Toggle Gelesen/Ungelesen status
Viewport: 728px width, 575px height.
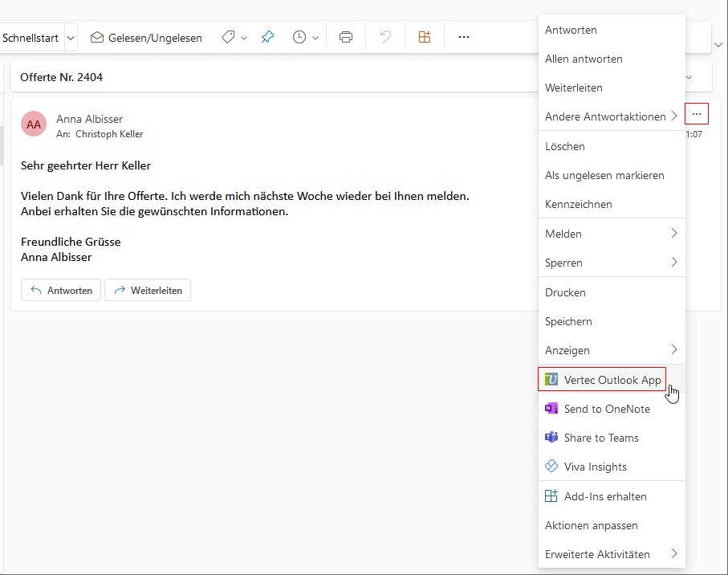(x=146, y=38)
